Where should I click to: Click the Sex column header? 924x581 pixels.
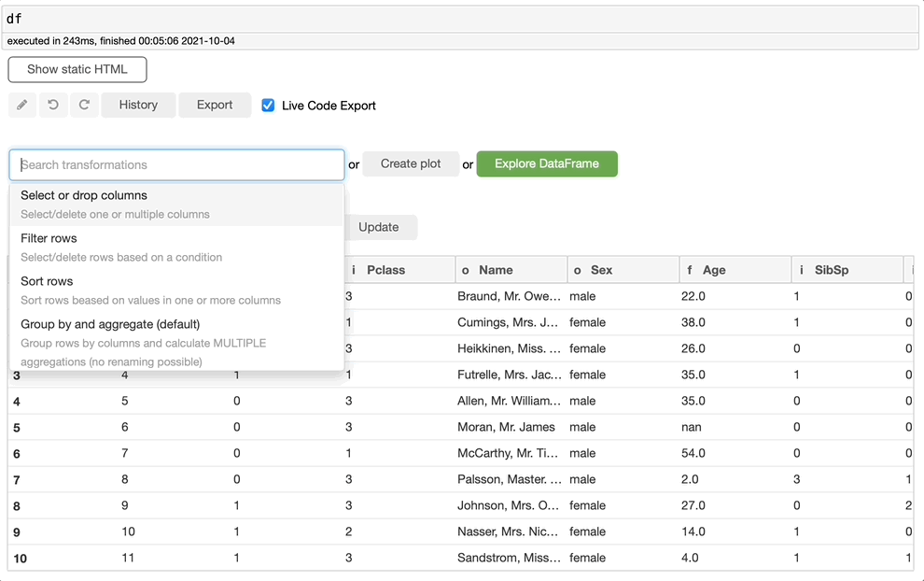pos(602,270)
